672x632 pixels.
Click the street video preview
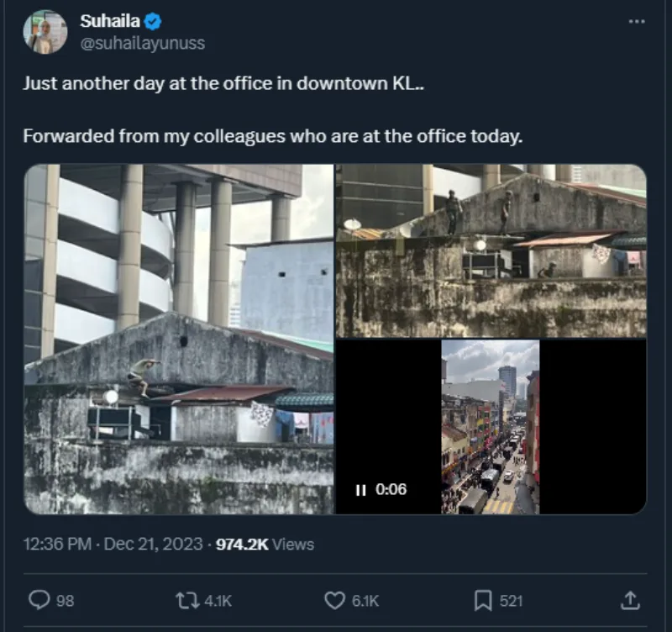(x=491, y=427)
